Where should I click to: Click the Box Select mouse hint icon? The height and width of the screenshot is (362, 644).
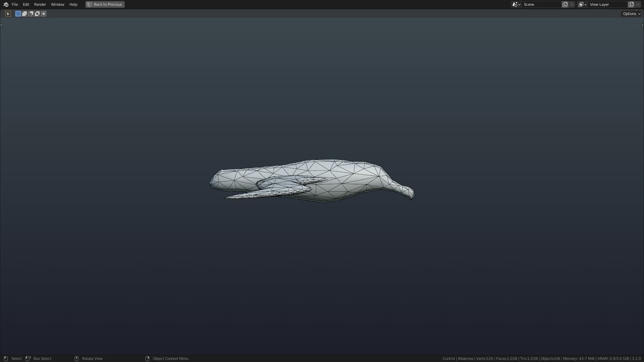[28, 359]
